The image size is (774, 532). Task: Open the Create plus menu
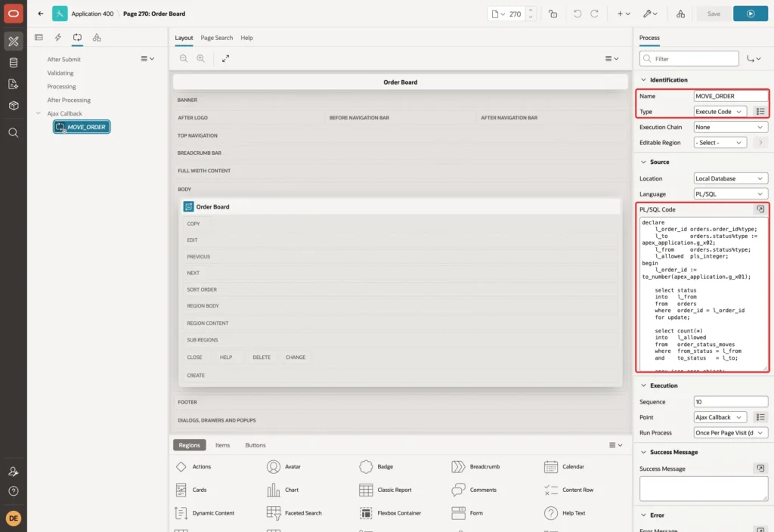coord(624,14)
